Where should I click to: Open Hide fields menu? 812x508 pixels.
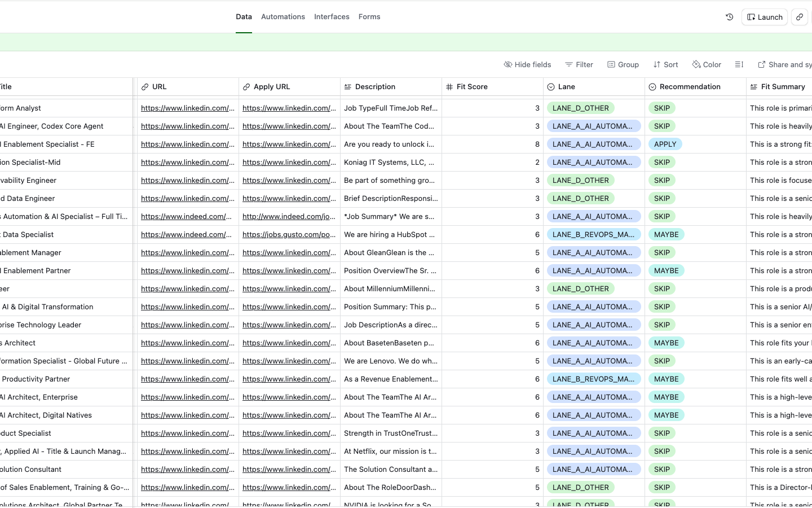click(527, 64)
